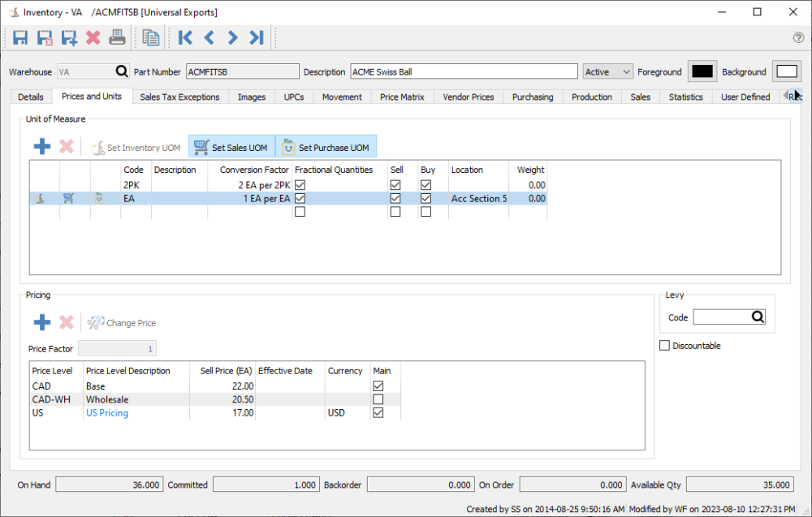Open the User Defined tab

click(x=745, y=97)
